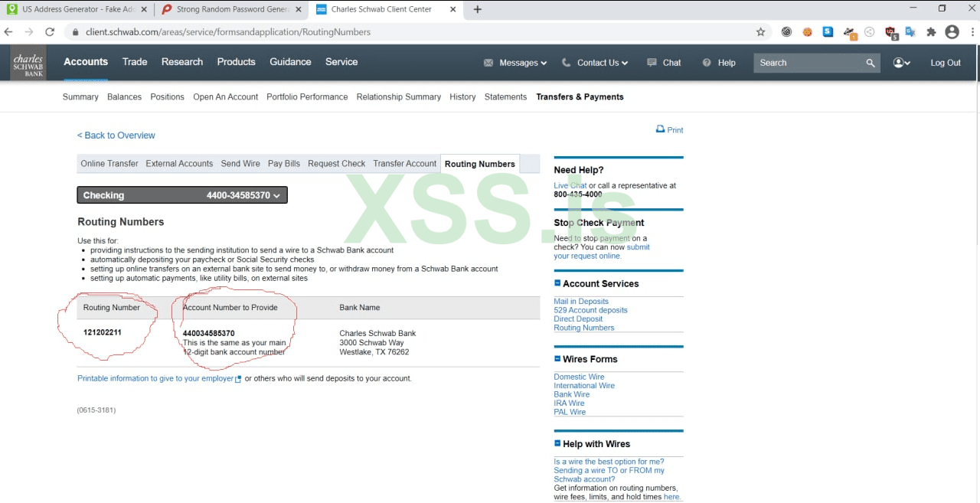
Task: Close the Strong Random Password Generator tab
Action: tap(299, 9)
